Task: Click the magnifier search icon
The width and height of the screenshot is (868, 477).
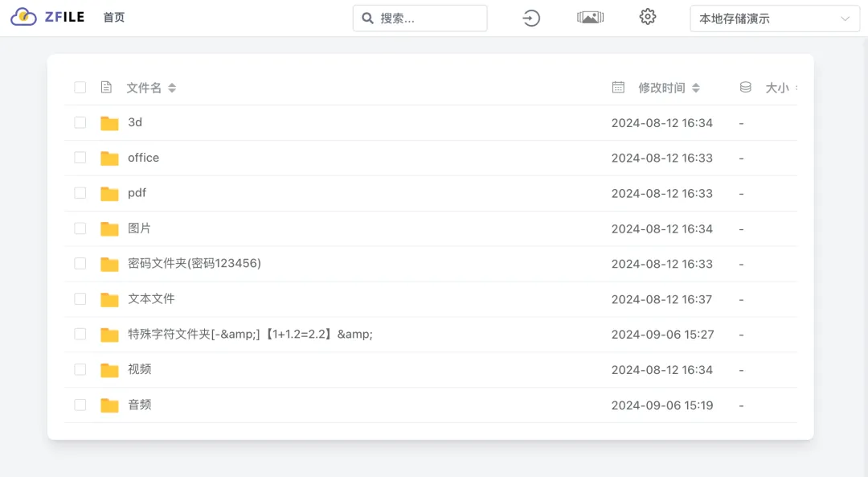Action: (367, 19)
